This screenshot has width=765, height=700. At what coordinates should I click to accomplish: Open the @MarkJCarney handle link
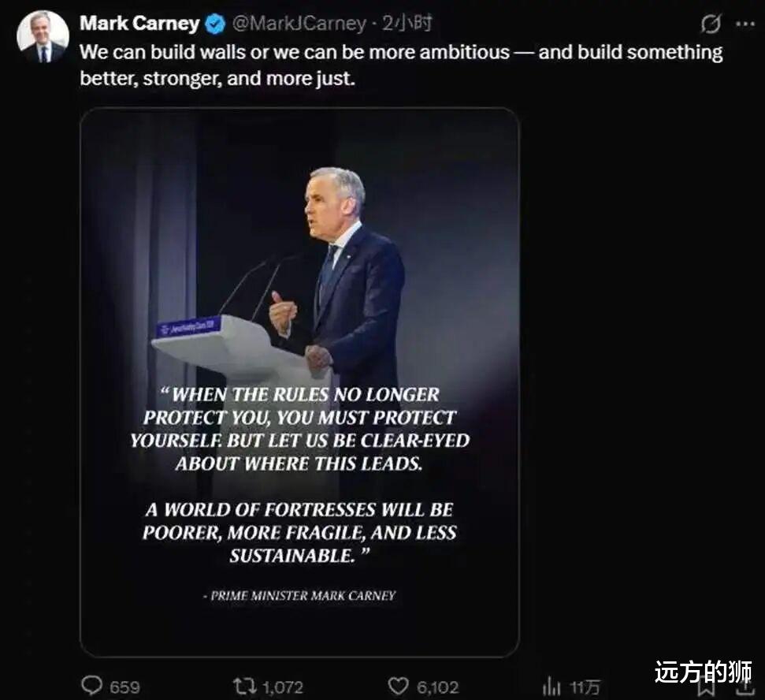(x=299, y=24)
